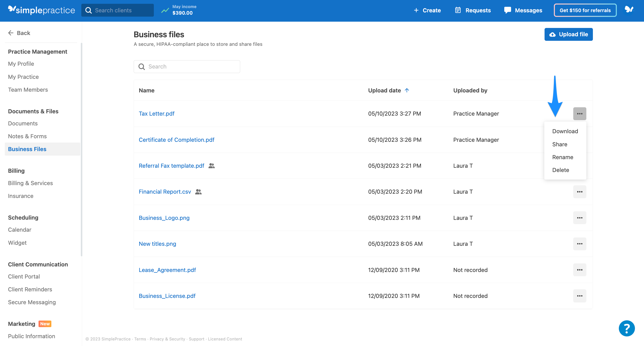644x346 pixels.
Task: Click the back arrow icon
Action: tap(11, 33)
